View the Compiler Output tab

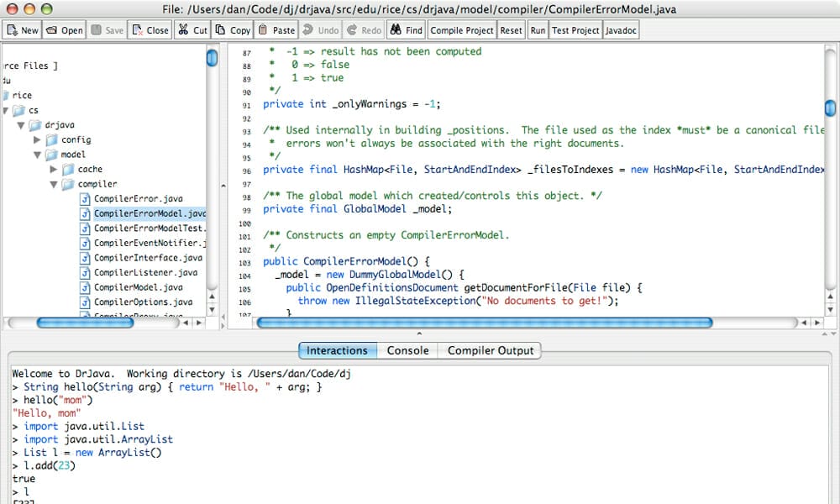(x=491, y=350)
